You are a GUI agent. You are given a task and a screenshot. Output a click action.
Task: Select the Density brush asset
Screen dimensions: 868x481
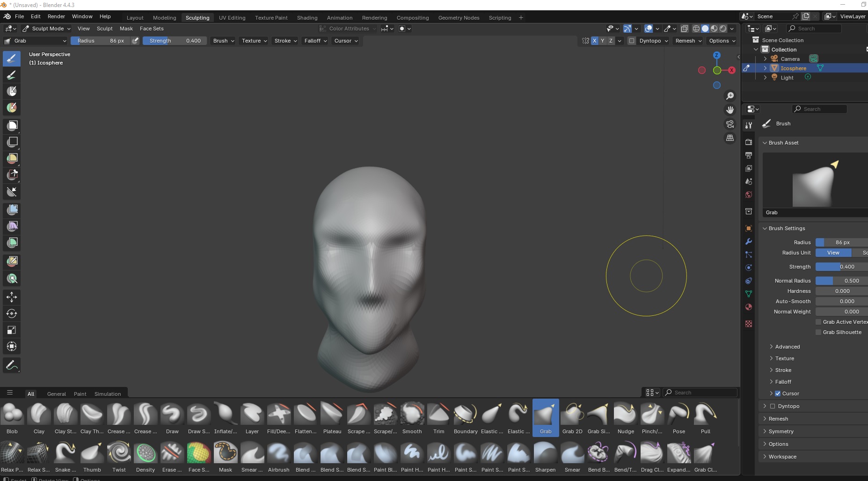(146, 456)
